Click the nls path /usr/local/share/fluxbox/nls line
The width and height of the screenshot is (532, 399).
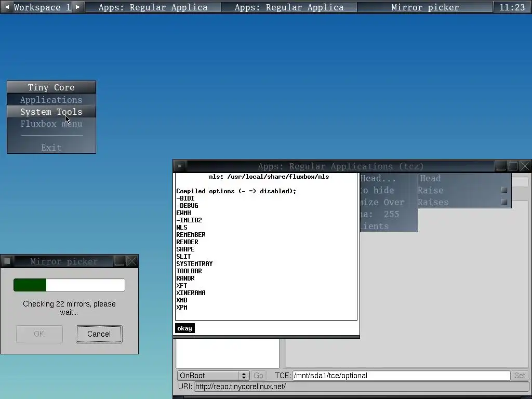pos(269,177)
